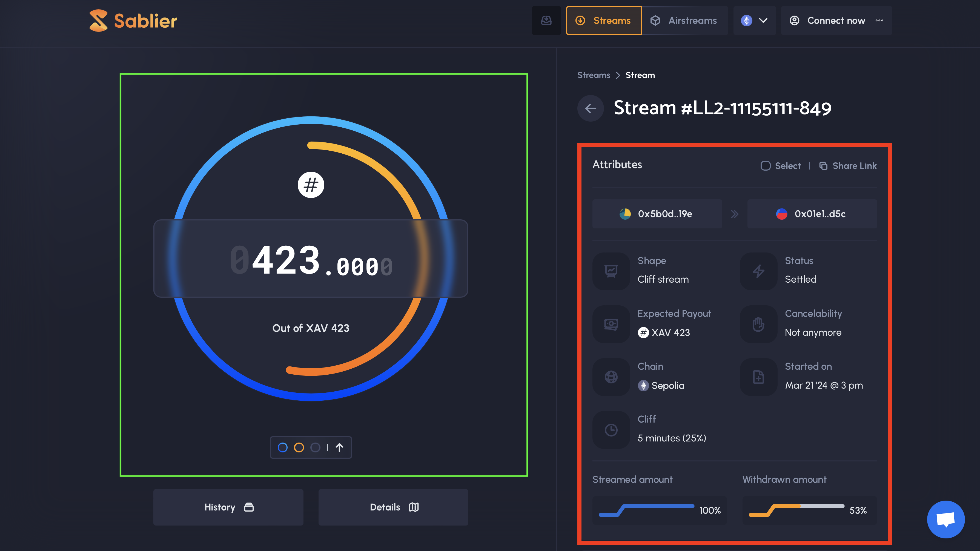The height and width of the screenshot is (551, 980).
Task: Expand the Ethereum network dropdown
Action: tap(754, 21)
